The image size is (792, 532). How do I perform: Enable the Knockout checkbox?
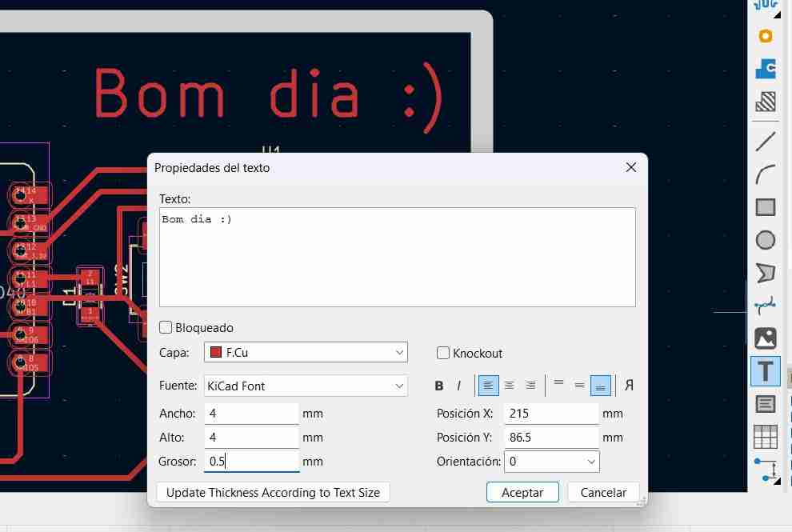pyautogui.click(x=443, y=353)
